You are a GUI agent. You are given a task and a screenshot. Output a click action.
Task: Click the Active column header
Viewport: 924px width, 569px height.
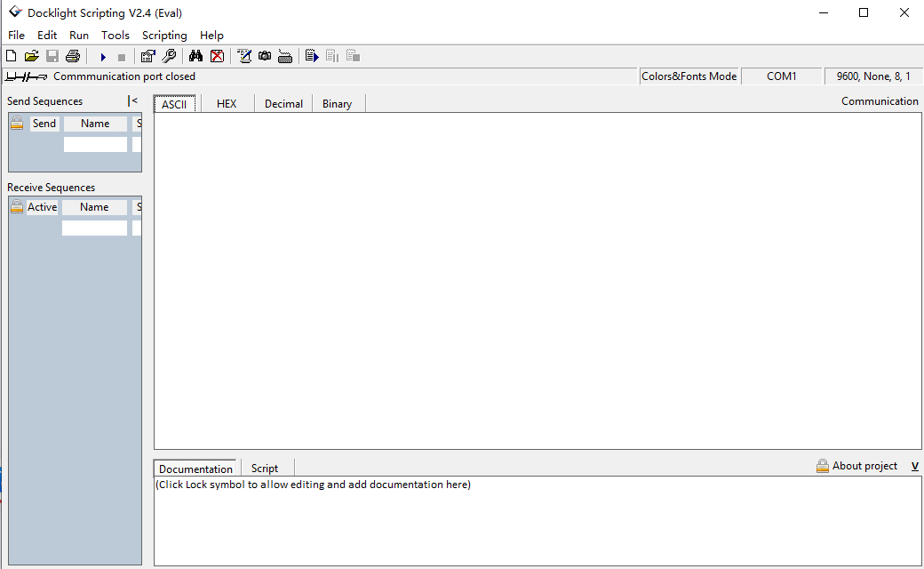[43, 207]
